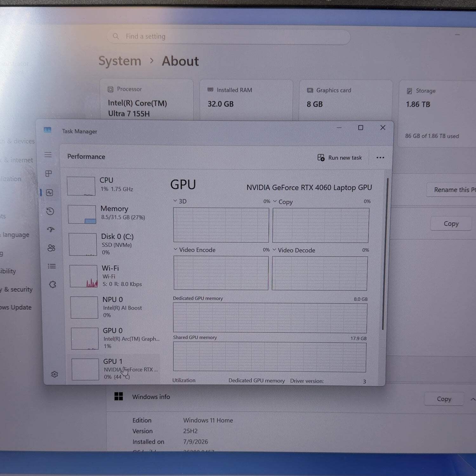476x476 pixels.
Task: Select the Performance page icon in Task Manager
Action: click(50, 193)
